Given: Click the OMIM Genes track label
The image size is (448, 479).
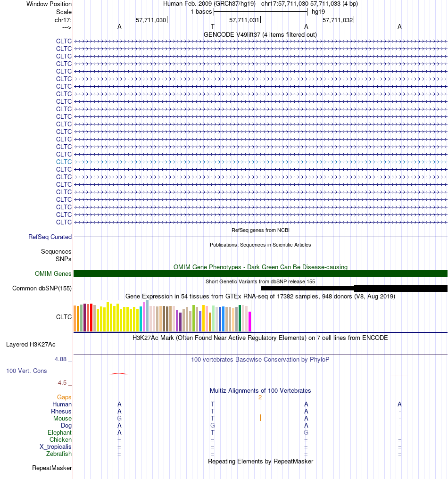Looking at the screenshot, I should [53, 273].
